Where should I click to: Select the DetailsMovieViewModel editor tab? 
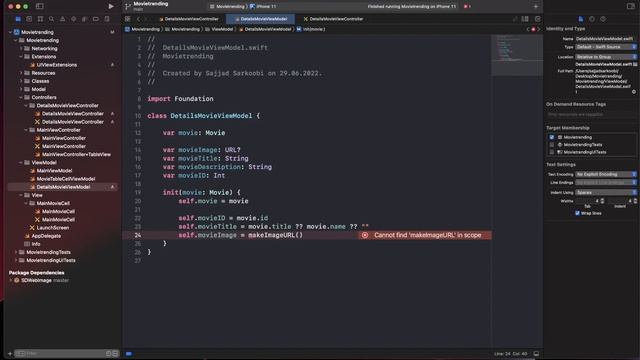point(260,19)
